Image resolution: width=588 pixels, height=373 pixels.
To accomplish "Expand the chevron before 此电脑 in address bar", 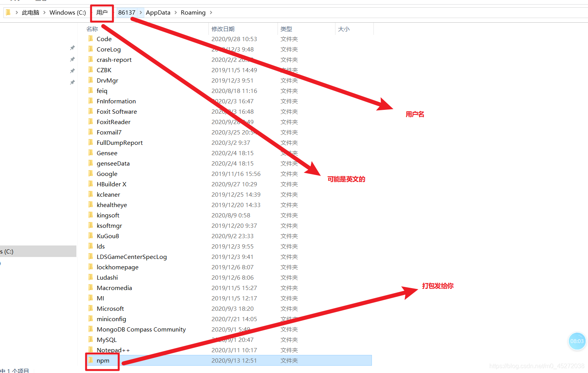I will click(17, 13).
